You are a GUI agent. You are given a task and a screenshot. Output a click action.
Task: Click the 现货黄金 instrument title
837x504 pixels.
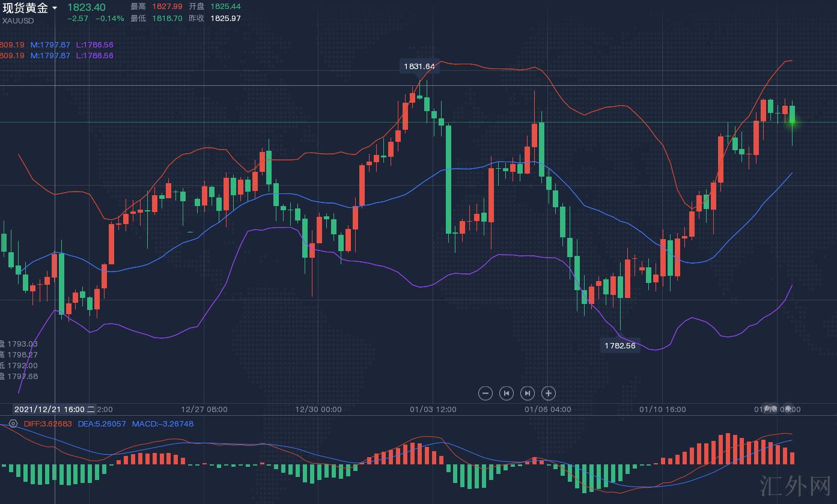[x=25, y=8]
